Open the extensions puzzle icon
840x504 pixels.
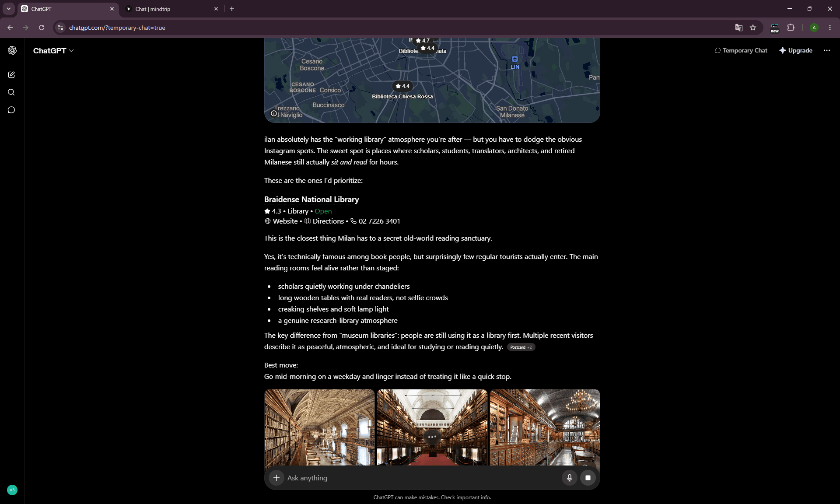(791, 28)
